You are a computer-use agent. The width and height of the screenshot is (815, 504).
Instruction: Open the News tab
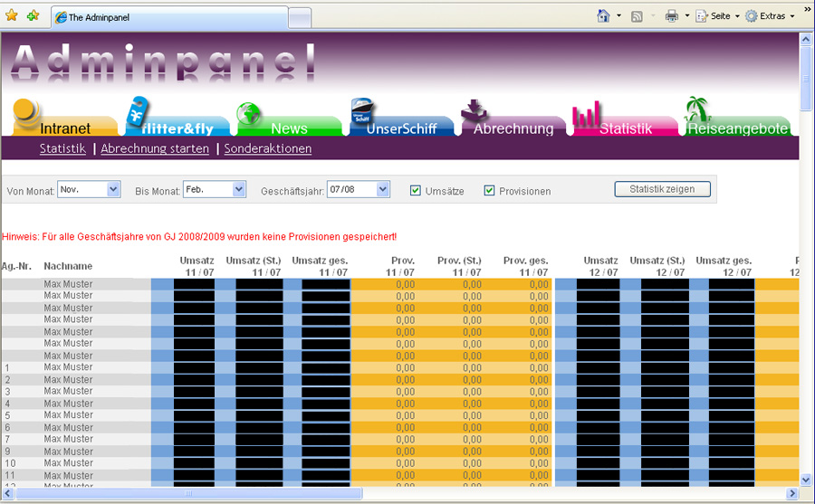point(289,128)
